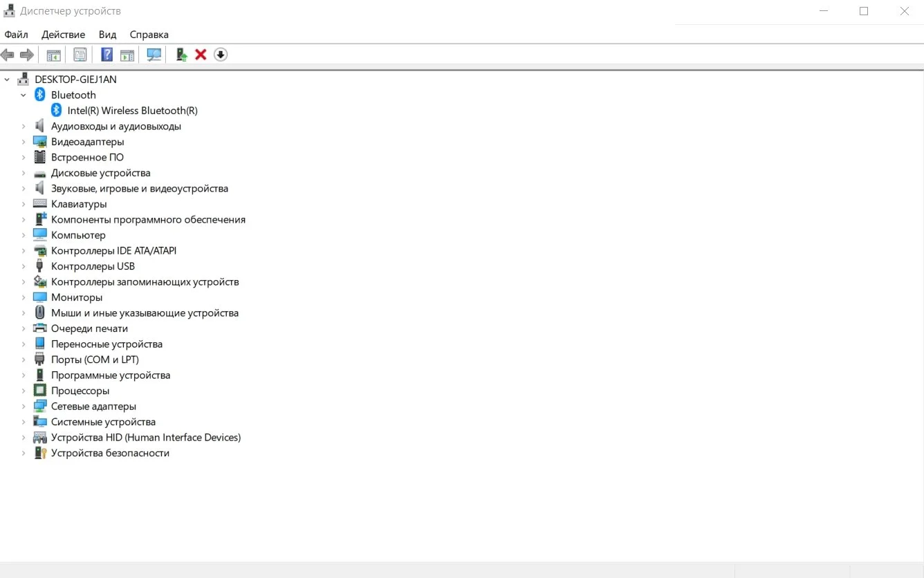Click the Дисковые устройства drive icon
924x578 pixels.
[x=40, y=173]
